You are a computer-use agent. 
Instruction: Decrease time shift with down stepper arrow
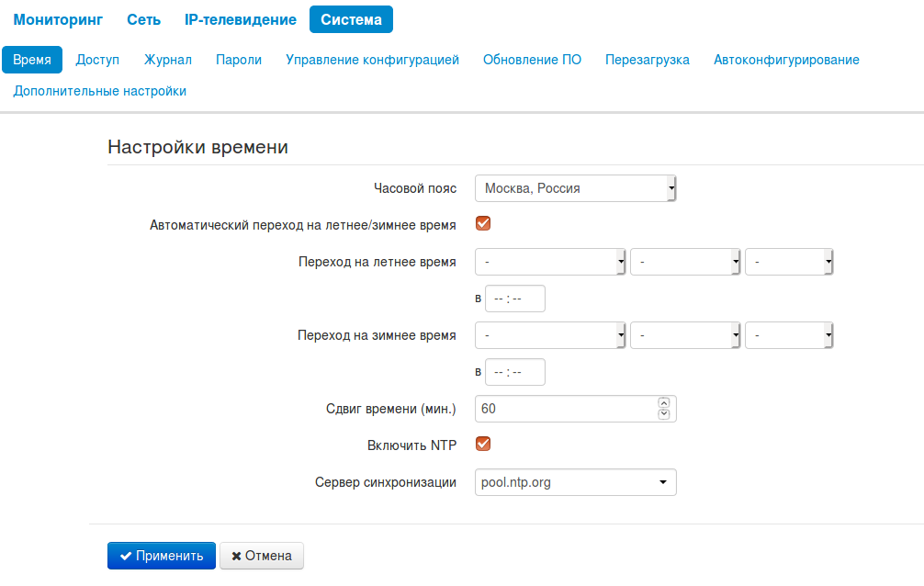click(x=664, y=414)
